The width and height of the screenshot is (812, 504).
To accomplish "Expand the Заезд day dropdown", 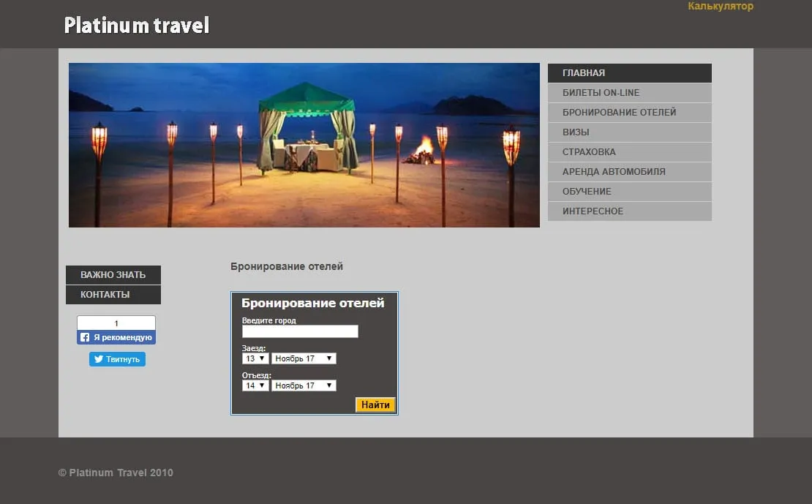I will click(x=255, y=358).
